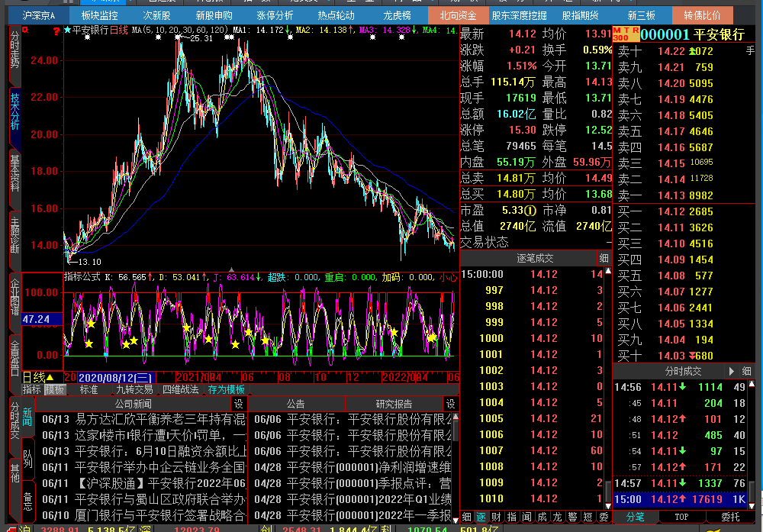Viewport: 763px width, 532px height.
Task: Toggle the 模板 button next to 指标
Action: (x=55, y=389)
